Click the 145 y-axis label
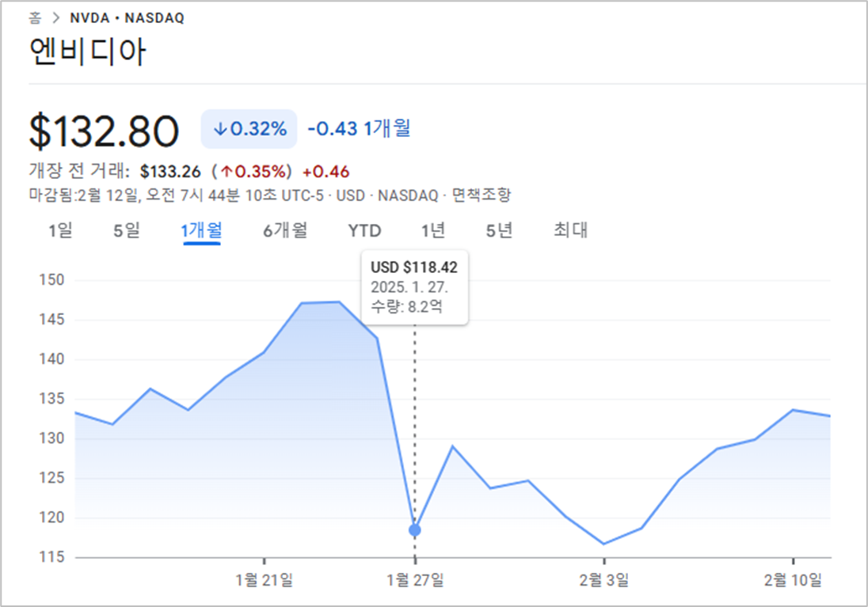The width and height of the screenshot is (868, 607). click(51, 320)
